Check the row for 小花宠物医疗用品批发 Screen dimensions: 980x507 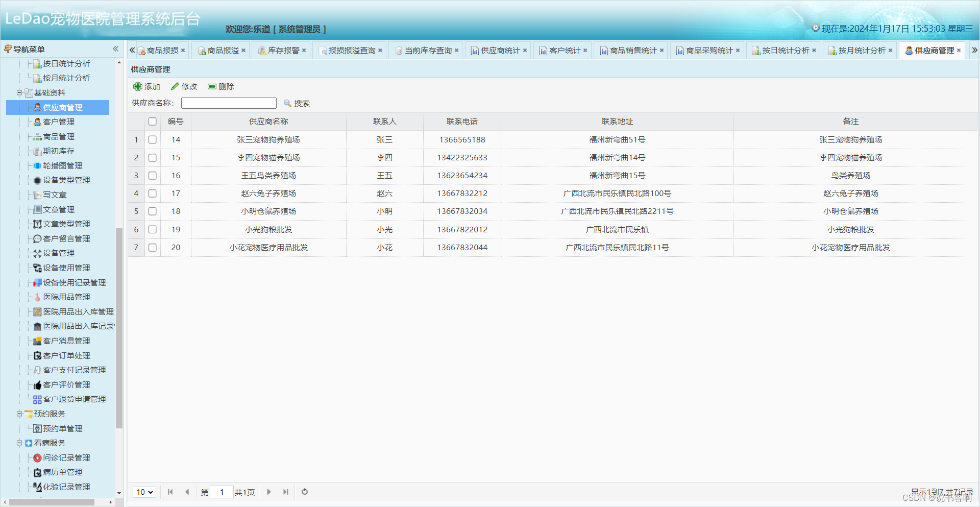tap(152, 247)
